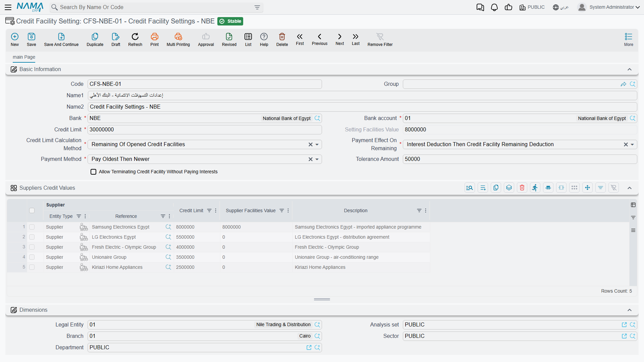Toggle select-all checkbox in supplier grid header

tap(32, 210)
